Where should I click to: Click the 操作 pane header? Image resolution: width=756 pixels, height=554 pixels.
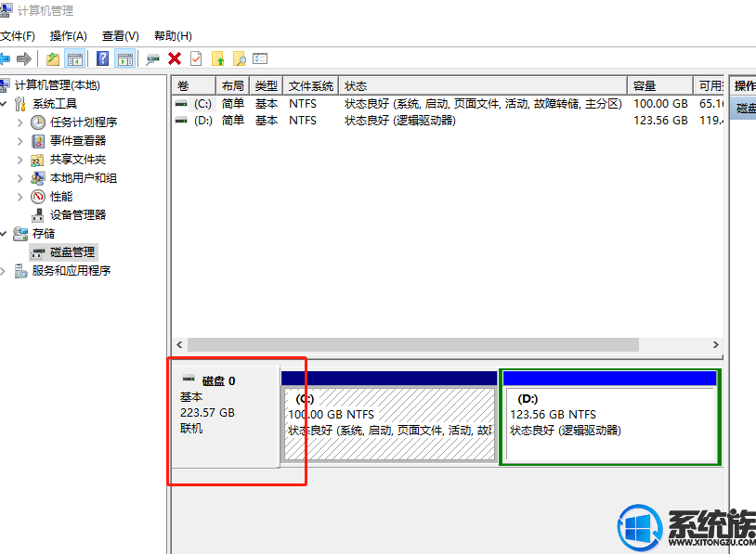(x=743, y=86)
